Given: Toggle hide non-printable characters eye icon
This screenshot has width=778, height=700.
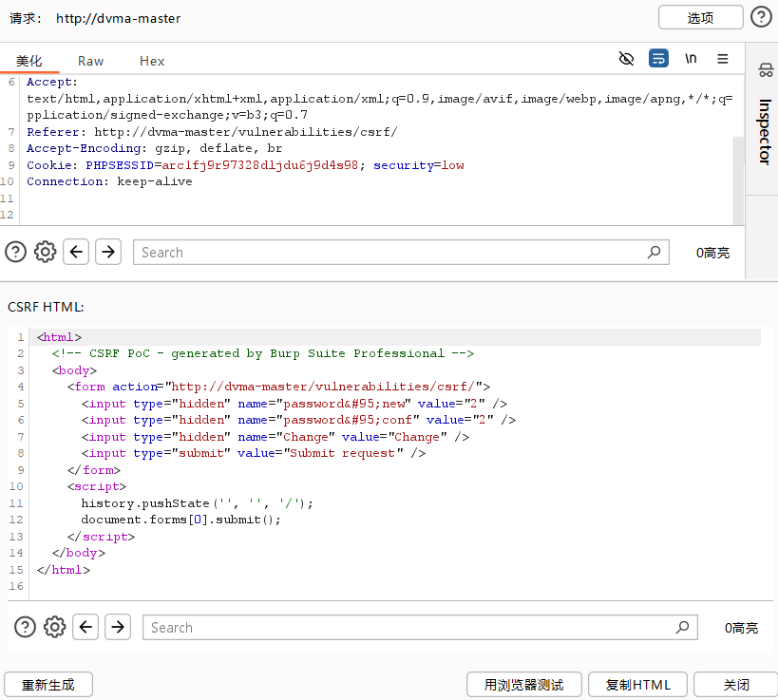Looking at the screenshot, I should (x=626, y=59).
